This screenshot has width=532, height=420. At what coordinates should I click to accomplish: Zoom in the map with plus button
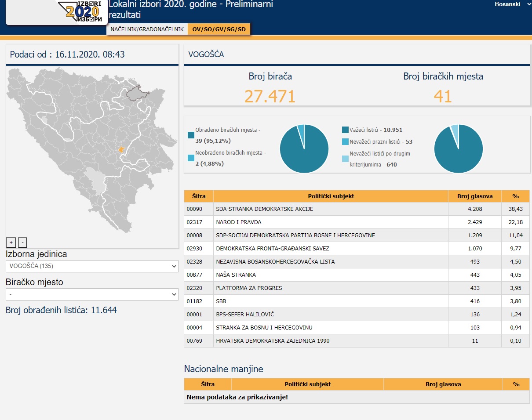tap(11, 242)
